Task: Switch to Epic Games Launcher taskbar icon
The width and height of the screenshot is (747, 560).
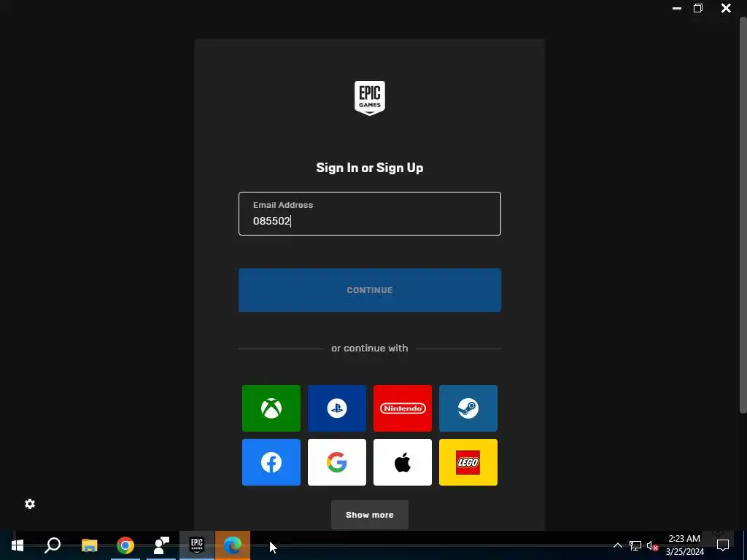Action: click(197, 545)
